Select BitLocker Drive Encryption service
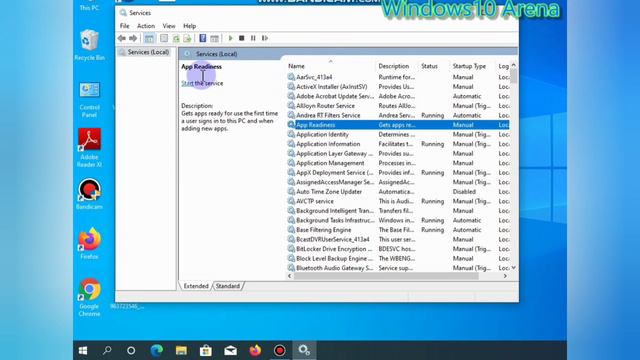 (x=398, y=249)
